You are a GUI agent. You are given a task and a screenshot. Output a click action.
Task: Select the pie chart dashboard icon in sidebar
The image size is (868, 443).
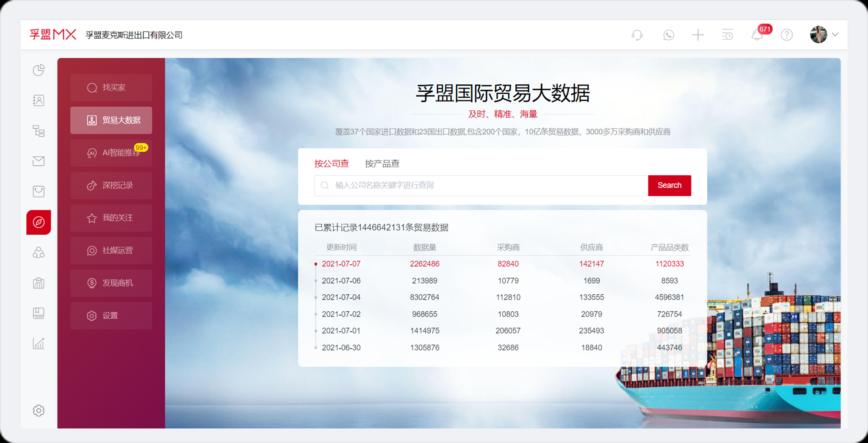coord(39,69)
